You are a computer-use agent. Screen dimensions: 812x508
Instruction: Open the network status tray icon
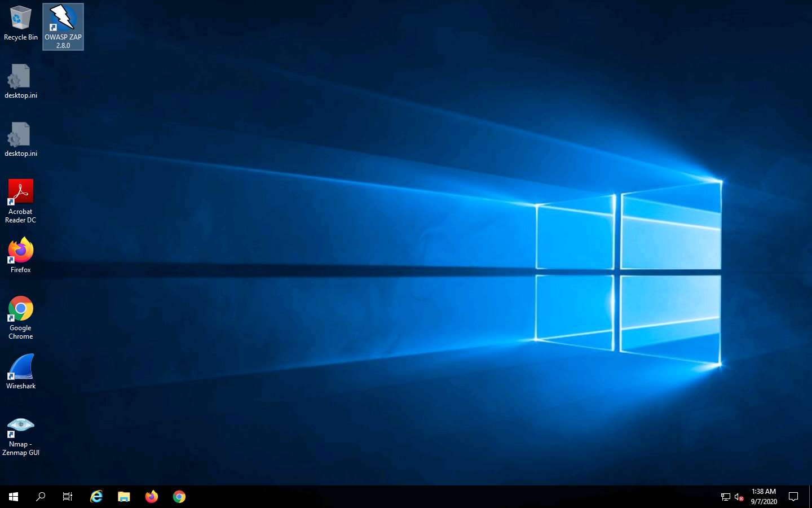click(725, 497)
